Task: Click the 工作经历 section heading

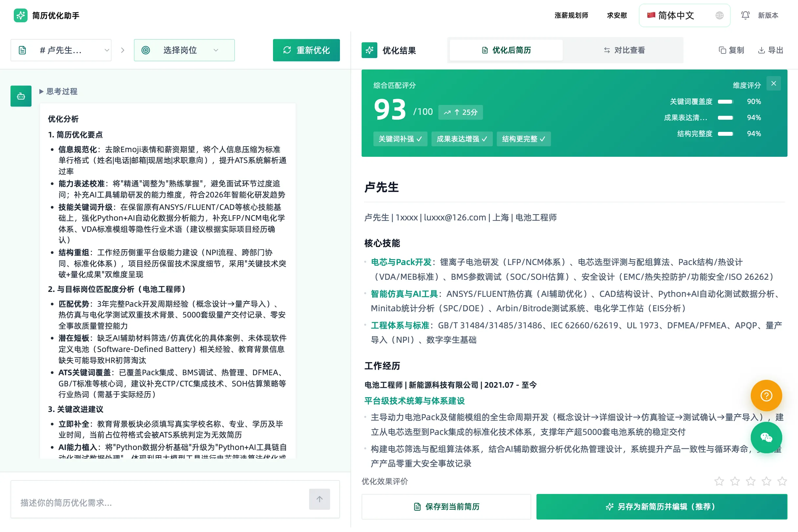Action: [382, 366]
